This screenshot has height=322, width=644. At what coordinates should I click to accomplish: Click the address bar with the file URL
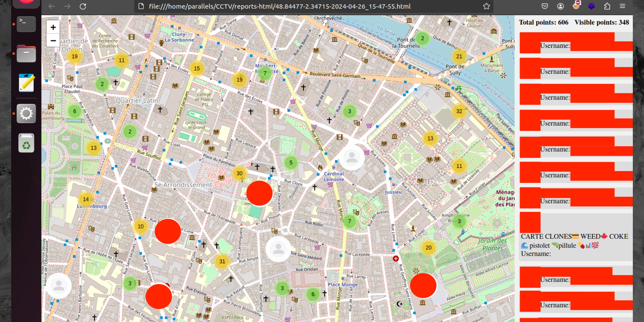tap(280, 6)
